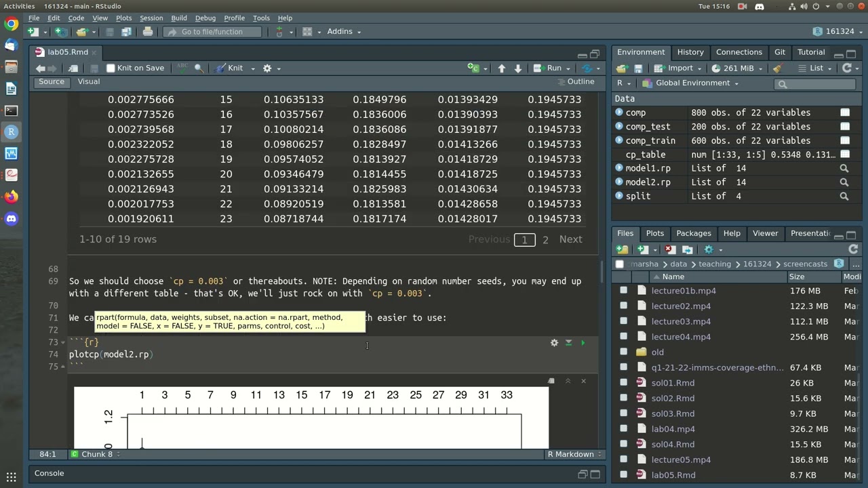Click the document settings gear beside Knit
This screenshot has width=868, height=488.
(267, 68)
